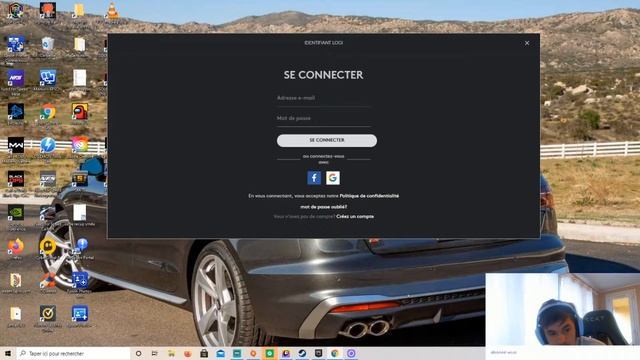Screen dimensions: 640x360
Task: Click the Cortana circle on taskbar
Action: click(x=138, y=353)
